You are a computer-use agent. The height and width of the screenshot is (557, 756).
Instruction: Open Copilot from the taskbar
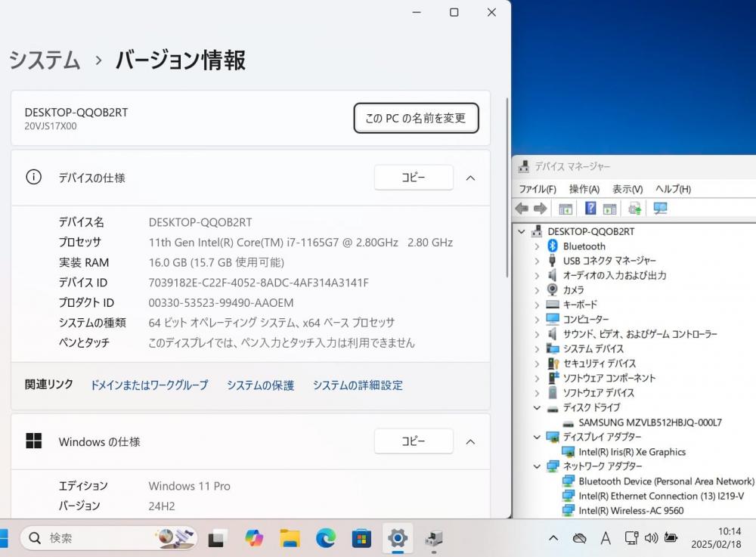coord(253,537)
